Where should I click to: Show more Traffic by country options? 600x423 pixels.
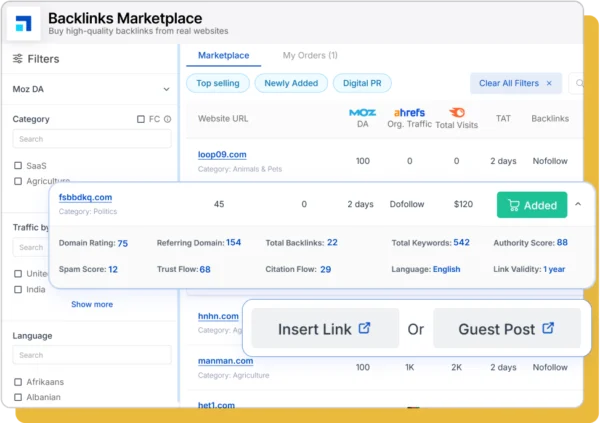[x=91, y=304]
